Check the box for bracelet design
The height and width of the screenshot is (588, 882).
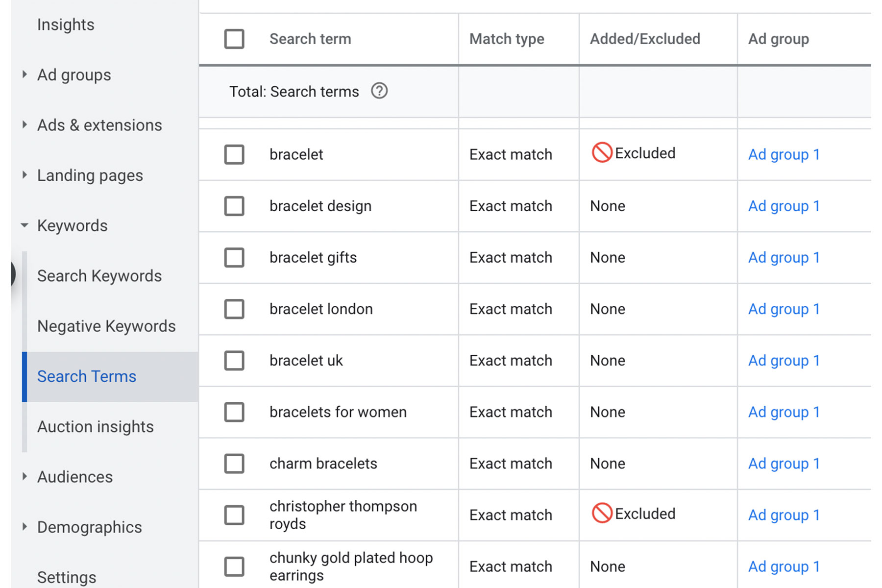point(234,206)
